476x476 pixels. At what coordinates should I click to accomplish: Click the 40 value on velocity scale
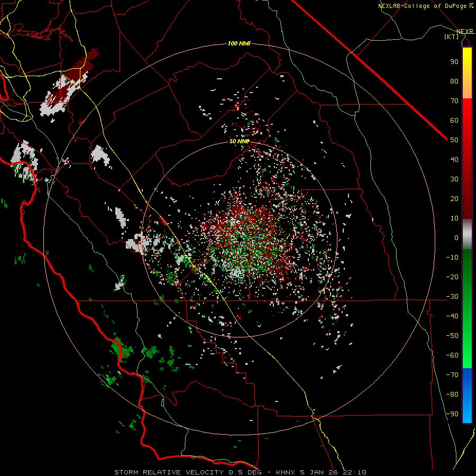point(454,159)
